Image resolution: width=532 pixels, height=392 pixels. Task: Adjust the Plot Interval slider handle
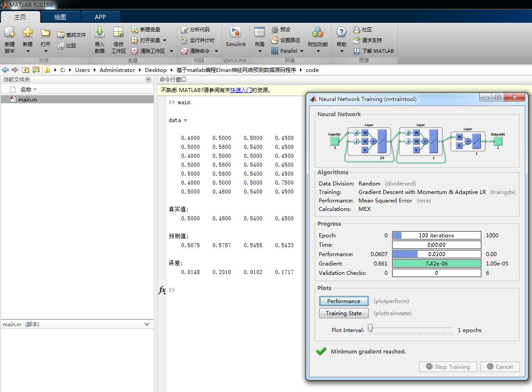tap(370, 328)
